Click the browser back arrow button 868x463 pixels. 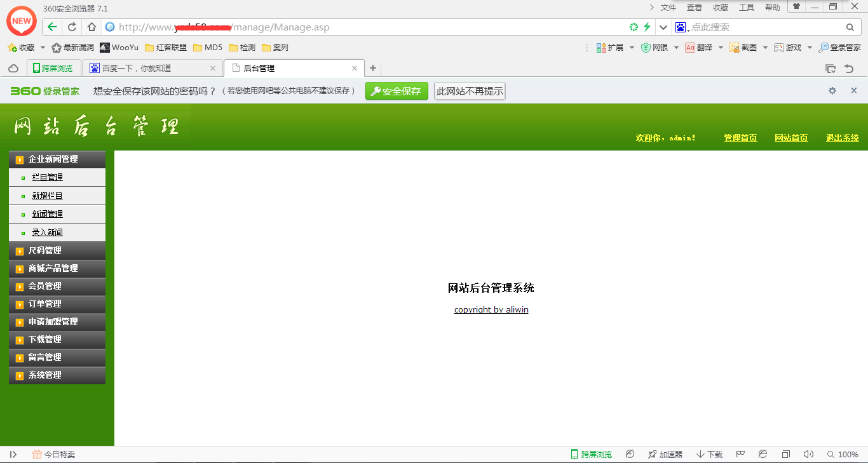coord(52,27)
